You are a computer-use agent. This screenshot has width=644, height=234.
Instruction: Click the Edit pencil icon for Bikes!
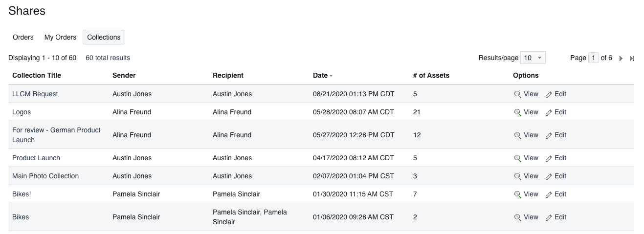[x=549, y=194]
